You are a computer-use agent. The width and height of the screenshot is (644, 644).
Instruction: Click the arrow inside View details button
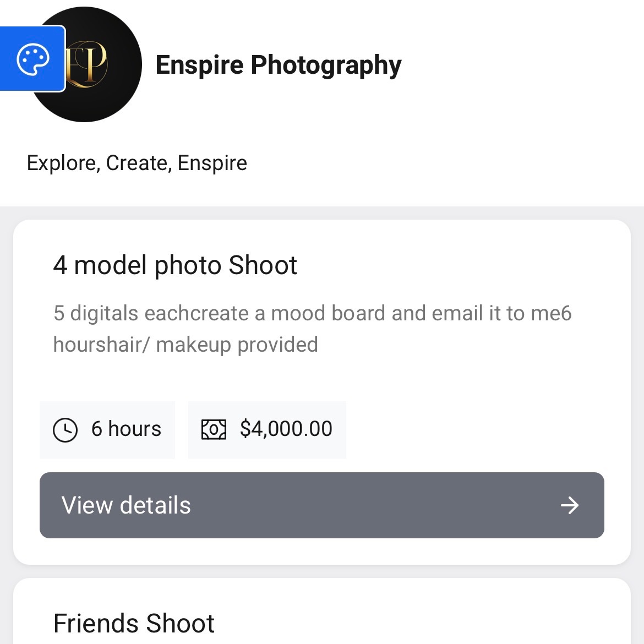(x=570, y=505)
